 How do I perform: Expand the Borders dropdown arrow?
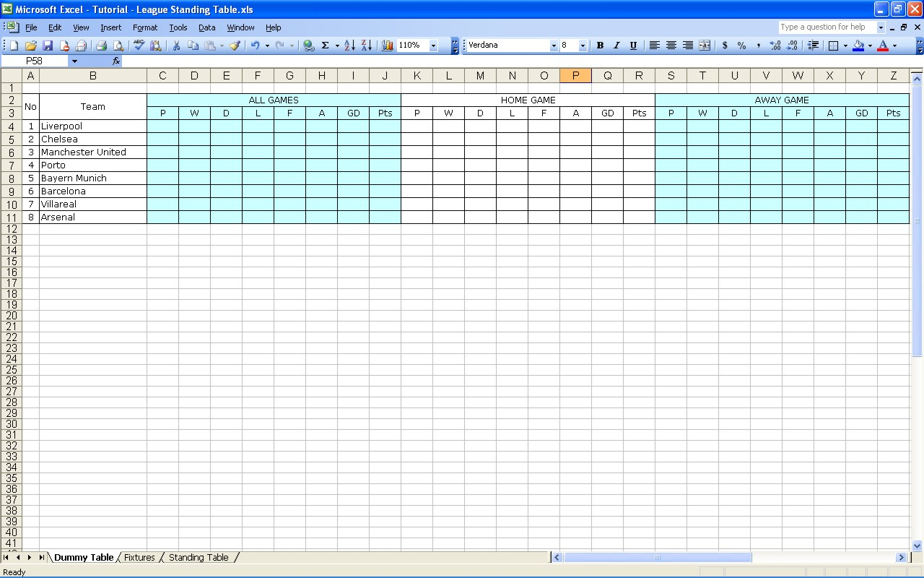coord(845,46)
